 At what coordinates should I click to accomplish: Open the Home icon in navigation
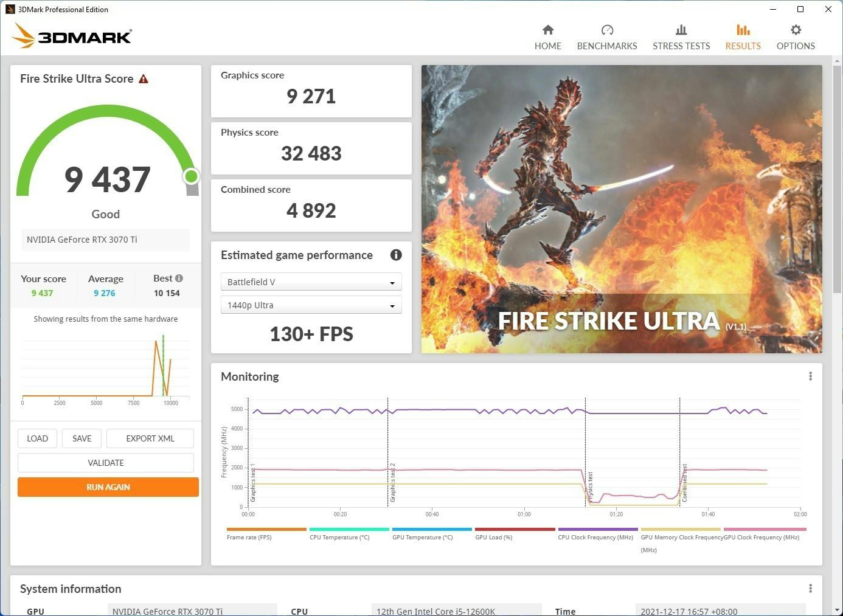pos(547,30)
